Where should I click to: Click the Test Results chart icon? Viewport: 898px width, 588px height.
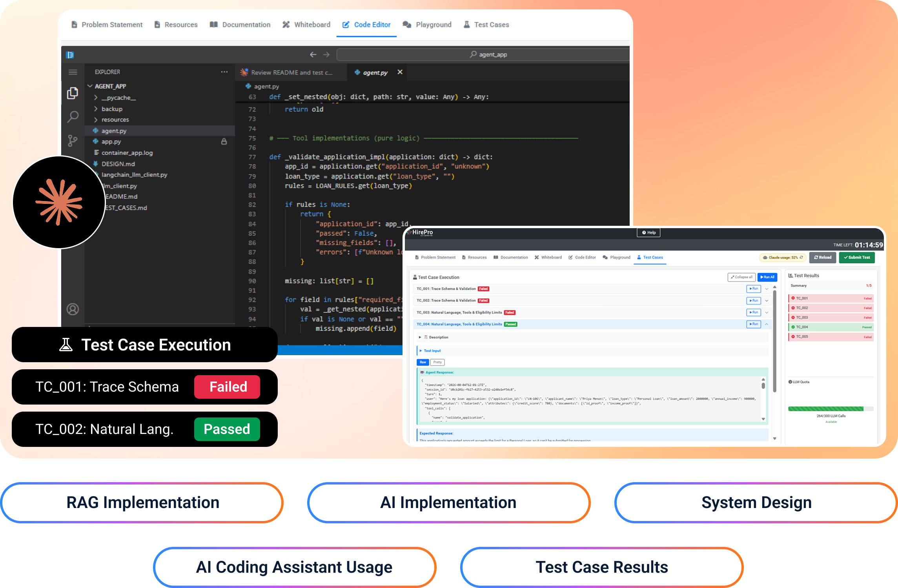pyautogui.click(x=791, y=276)
